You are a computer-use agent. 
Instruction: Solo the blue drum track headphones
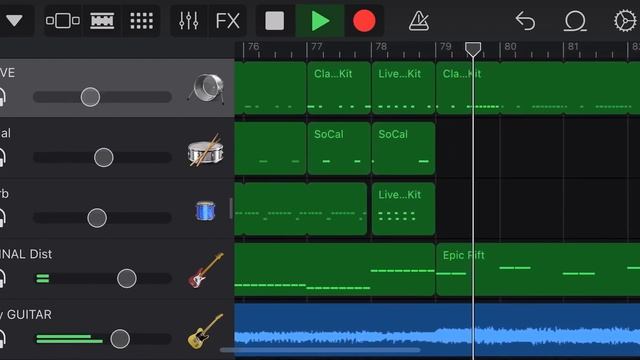(2, 218)
